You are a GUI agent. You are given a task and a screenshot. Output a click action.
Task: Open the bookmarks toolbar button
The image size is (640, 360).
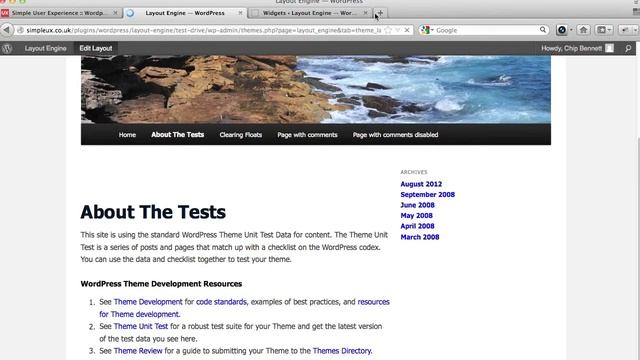point(604,30)
